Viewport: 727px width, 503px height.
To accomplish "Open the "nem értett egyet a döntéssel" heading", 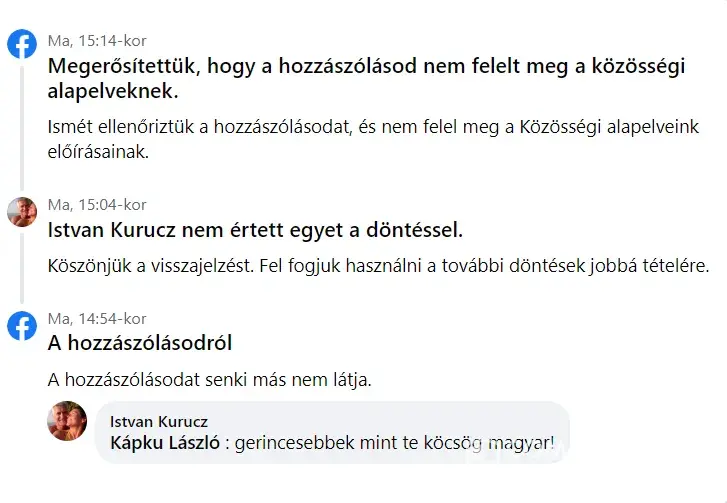I will pos(255,231).
